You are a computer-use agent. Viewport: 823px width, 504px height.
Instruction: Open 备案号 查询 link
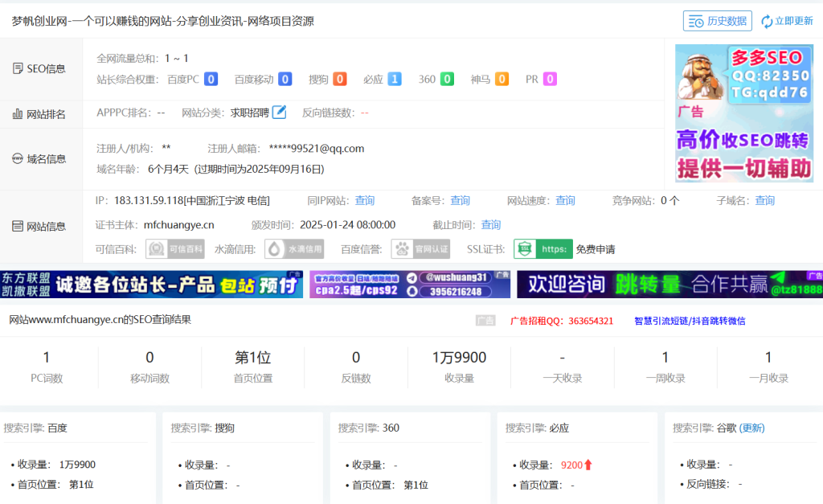click(x=460, y=200)
